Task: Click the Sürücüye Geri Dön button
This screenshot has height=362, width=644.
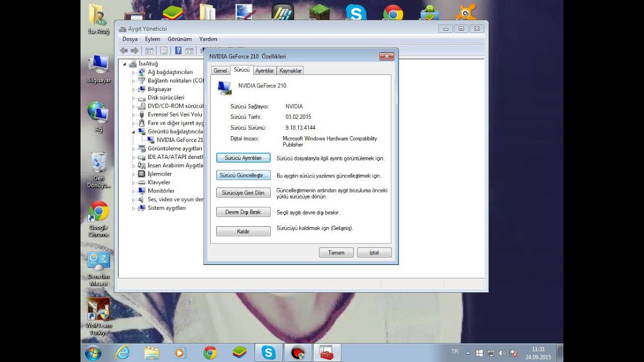Action: pos(243,193)
